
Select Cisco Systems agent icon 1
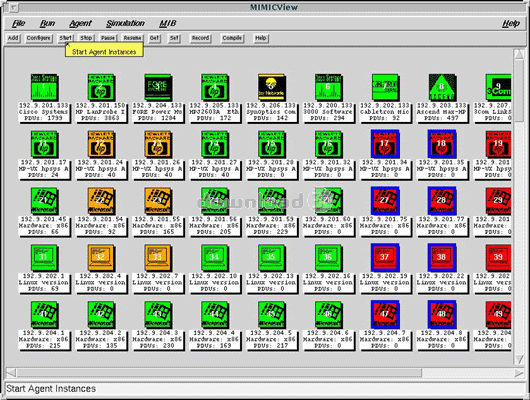[x=44, y=87]
